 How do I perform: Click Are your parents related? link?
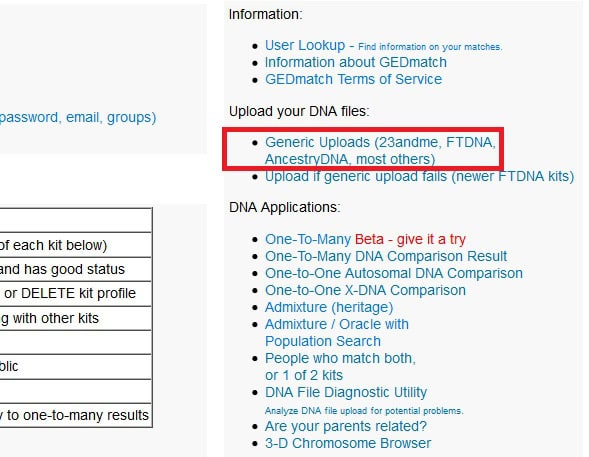click(346, 426)
